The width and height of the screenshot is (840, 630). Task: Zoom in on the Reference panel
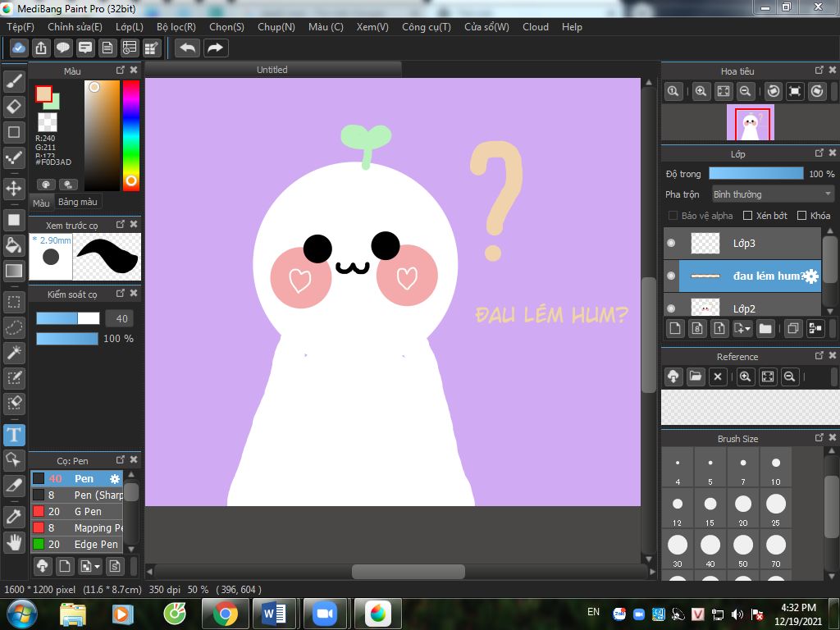(x=745, y=377)
